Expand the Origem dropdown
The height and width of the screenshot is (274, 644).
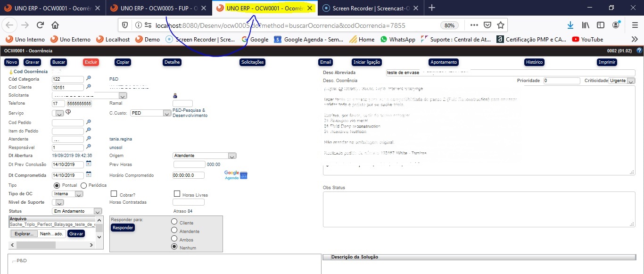[232, 156]
